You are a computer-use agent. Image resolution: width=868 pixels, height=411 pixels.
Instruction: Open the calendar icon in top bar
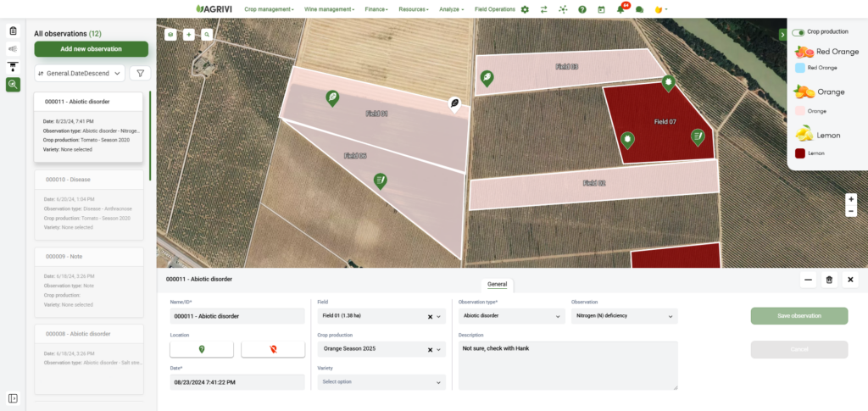tap(601, 9)
